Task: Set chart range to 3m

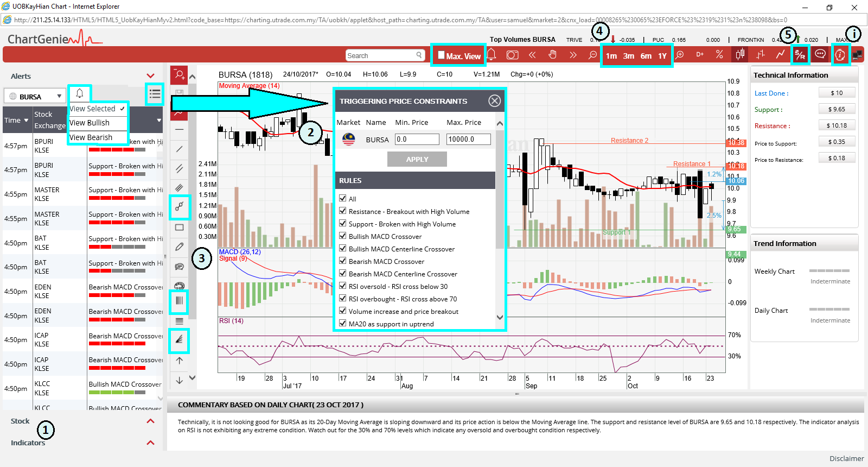Action: point(628,56)
